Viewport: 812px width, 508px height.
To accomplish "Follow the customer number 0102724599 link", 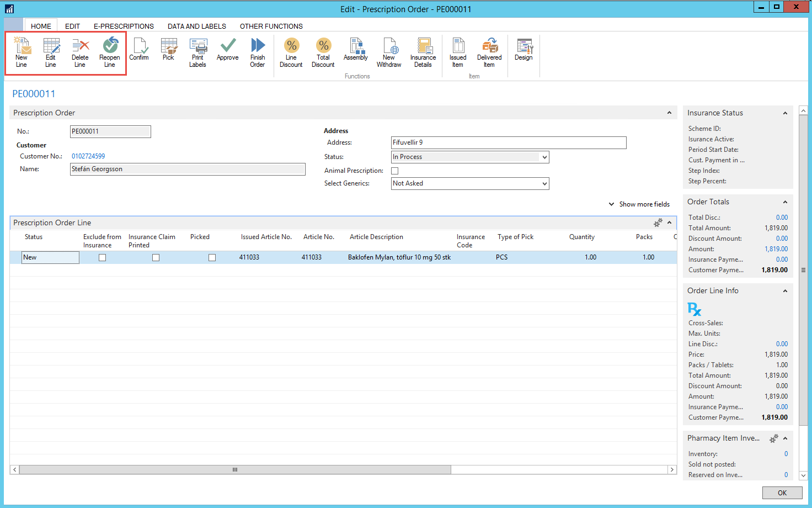I will (x=88, y=156).
